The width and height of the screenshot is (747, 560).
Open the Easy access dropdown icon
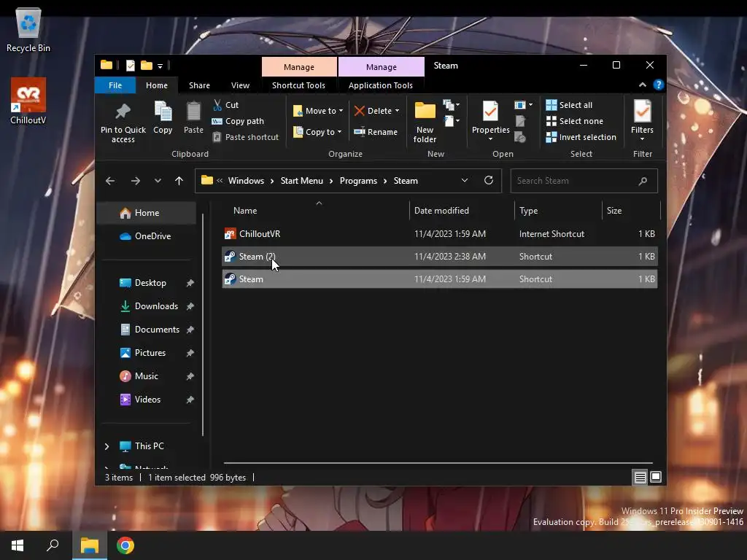coord(451,121)
